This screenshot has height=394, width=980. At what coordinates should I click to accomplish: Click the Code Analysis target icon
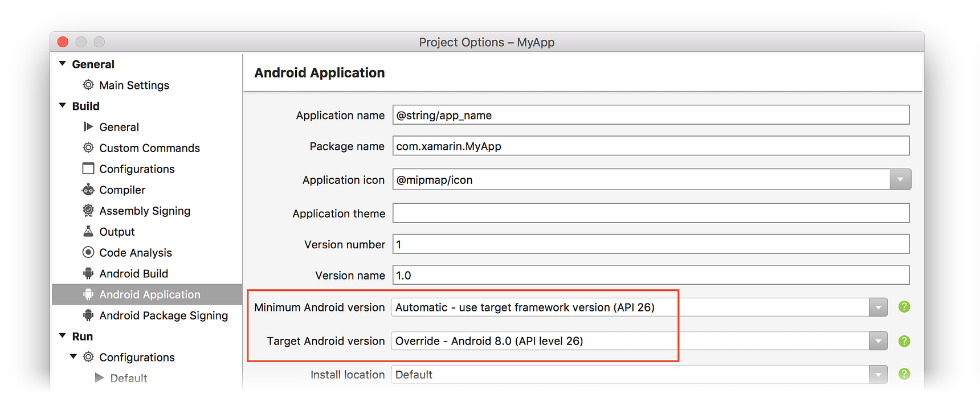88,252
